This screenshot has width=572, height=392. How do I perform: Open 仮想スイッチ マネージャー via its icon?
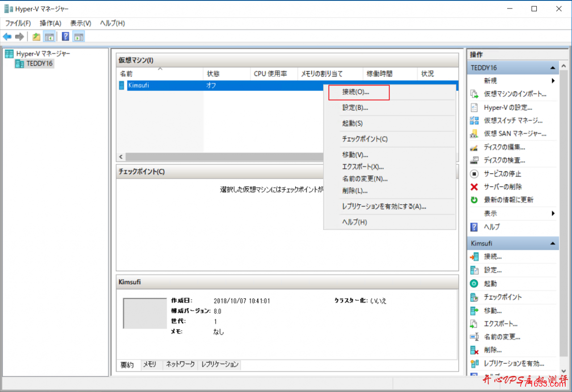pyautogui.click(x=474, y=120)
